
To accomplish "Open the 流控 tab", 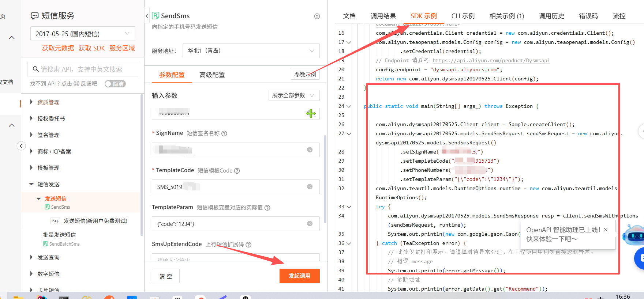I will 619,16.
